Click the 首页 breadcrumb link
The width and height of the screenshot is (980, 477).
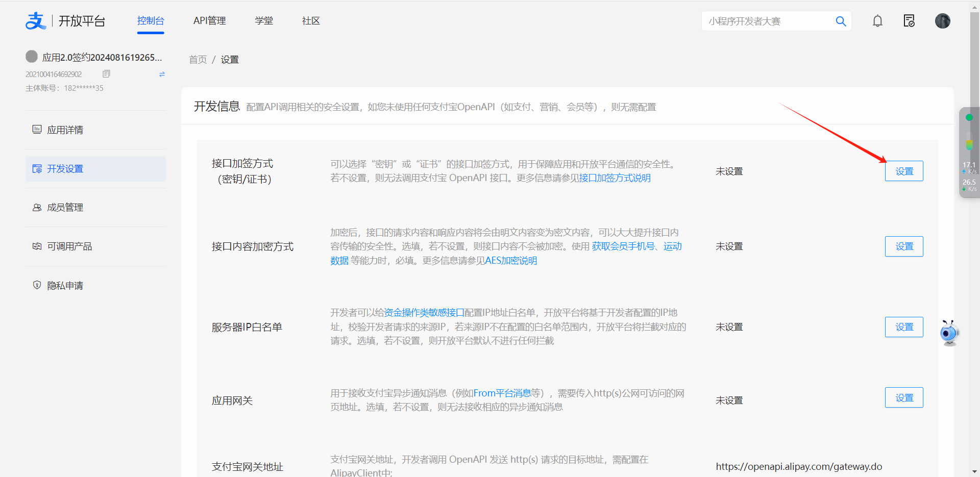coord(198,60)
